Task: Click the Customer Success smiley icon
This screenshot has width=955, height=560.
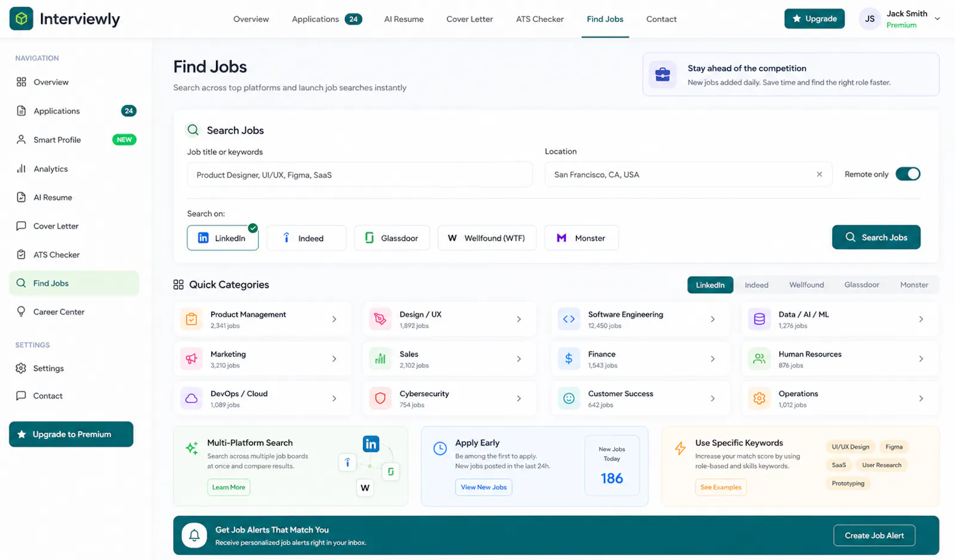Action: tap(569, 398)
